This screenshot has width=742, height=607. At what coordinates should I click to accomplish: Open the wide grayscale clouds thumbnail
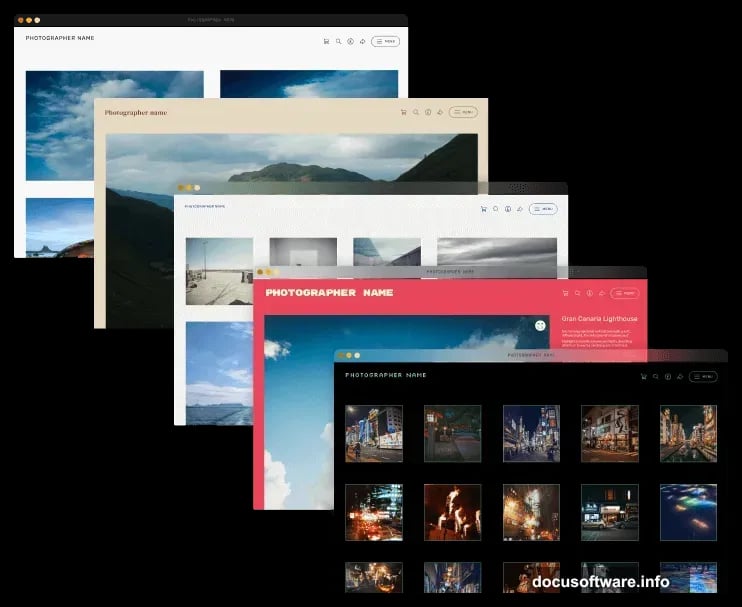[x=497, y=252]
